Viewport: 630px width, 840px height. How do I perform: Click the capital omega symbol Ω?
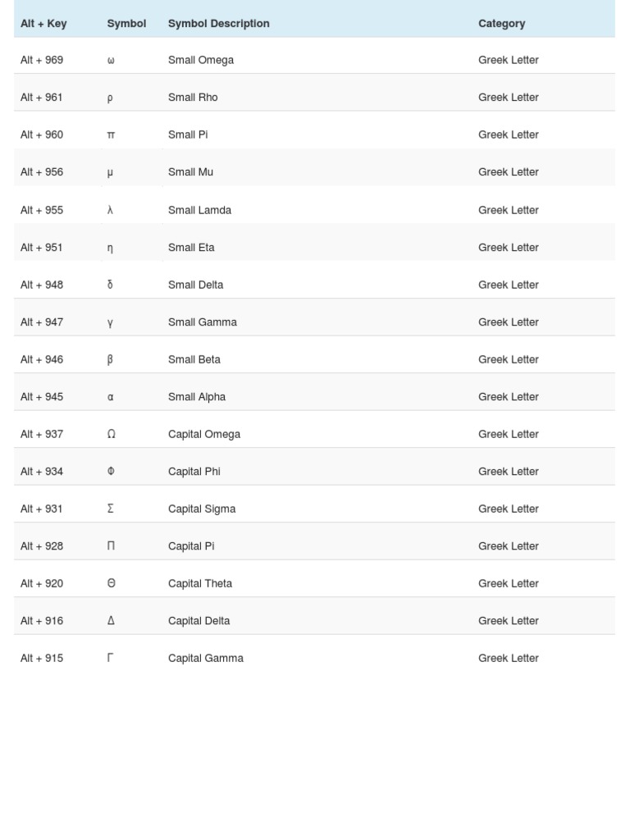tap(111, 434)
